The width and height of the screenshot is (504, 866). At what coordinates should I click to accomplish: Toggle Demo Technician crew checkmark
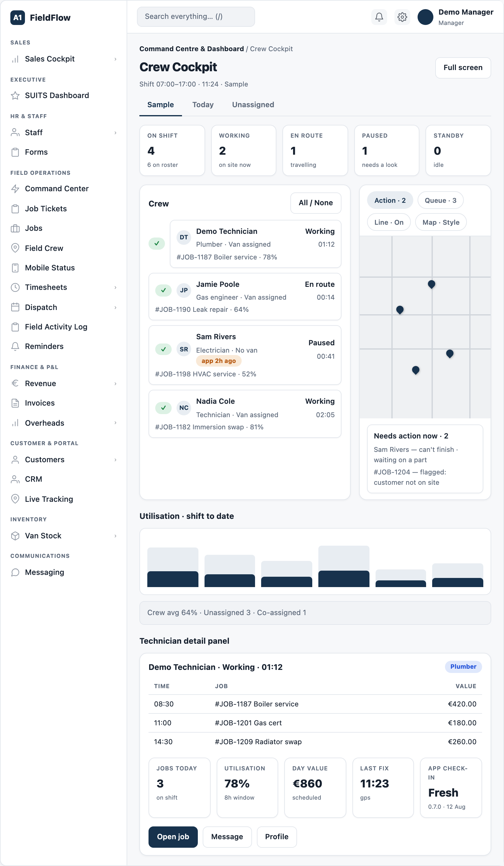pyautogui.click(x=157, y=244)
